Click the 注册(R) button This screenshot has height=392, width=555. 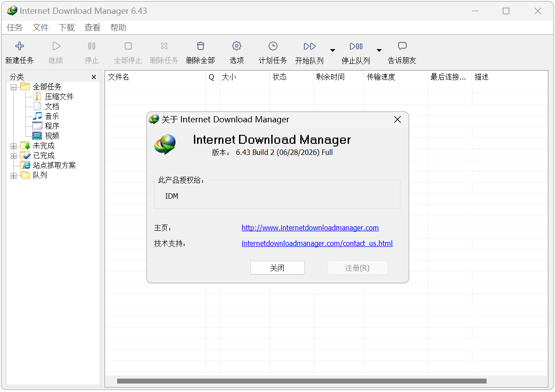click(357, 268)
